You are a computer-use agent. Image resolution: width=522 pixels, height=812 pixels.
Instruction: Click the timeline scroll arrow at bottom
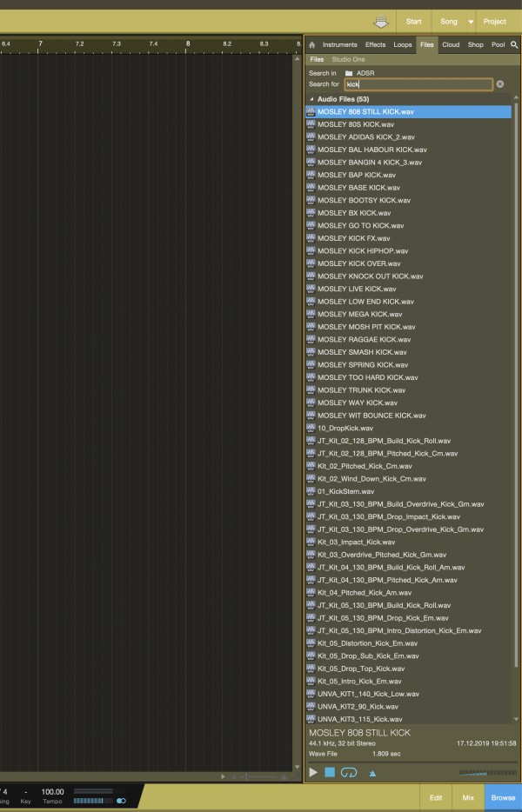click(224, 776)
